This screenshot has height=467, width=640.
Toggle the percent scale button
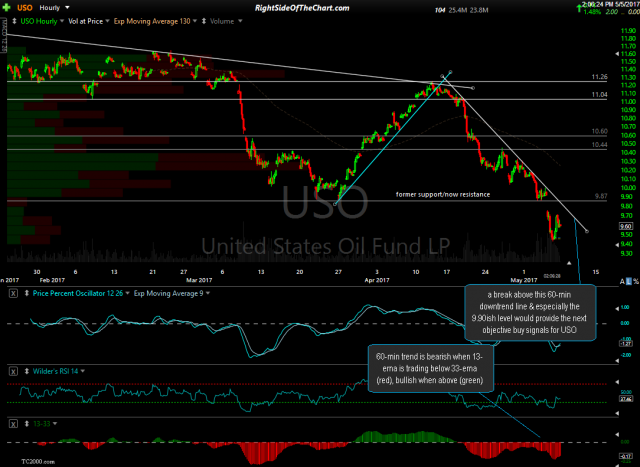point(636,282)
